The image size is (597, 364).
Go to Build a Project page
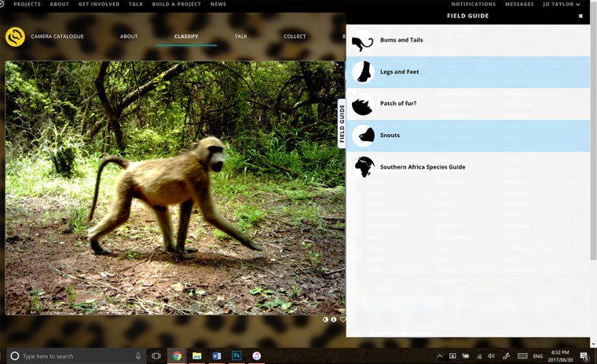click(177, 4)
